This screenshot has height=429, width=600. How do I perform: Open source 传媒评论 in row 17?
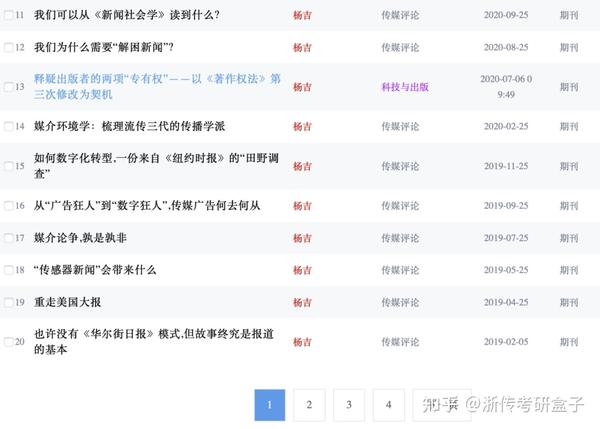(x=400, y=238)
